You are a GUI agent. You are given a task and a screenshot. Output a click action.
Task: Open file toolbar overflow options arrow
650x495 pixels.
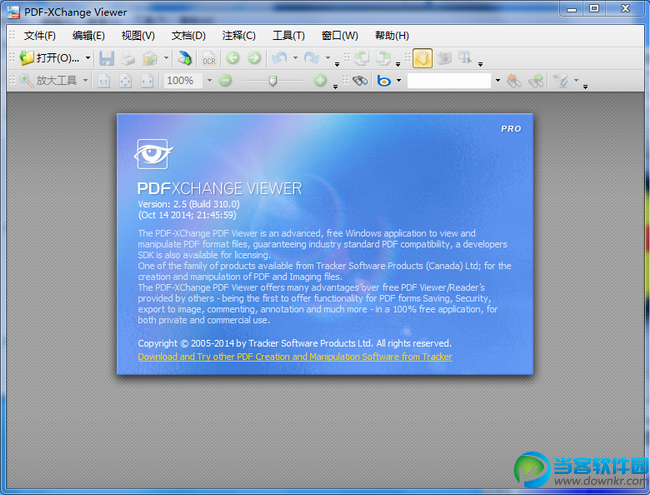point(337,64)
